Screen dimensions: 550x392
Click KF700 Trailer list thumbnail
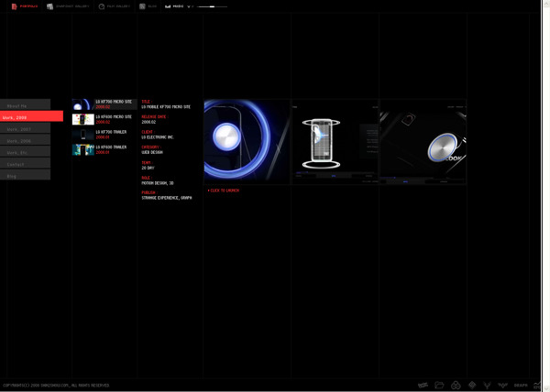(82, 135)
